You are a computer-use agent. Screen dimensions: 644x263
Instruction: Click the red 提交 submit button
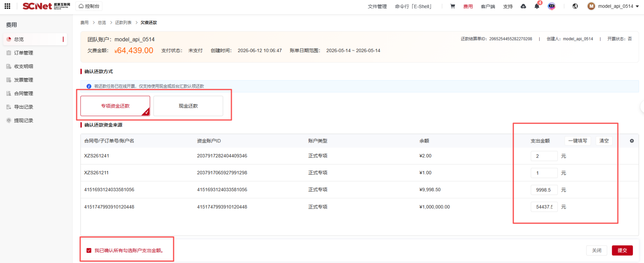click(622, 251)
